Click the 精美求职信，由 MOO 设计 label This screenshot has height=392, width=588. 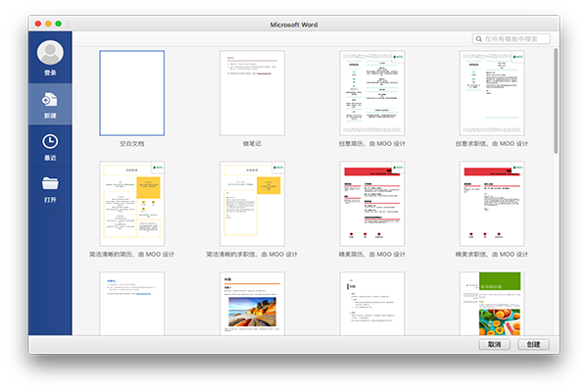[x=492, y=255]
